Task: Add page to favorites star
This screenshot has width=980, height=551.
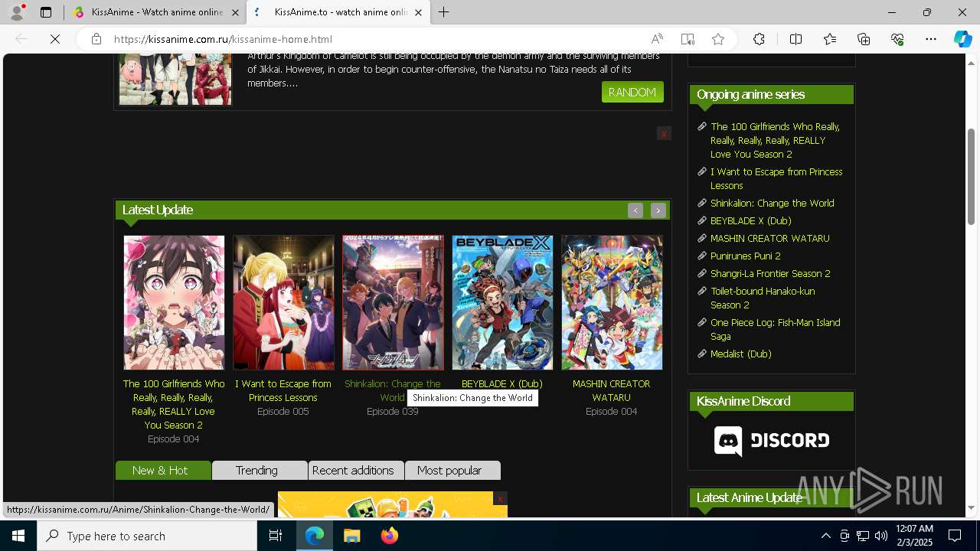Action: tap(718, 39)
